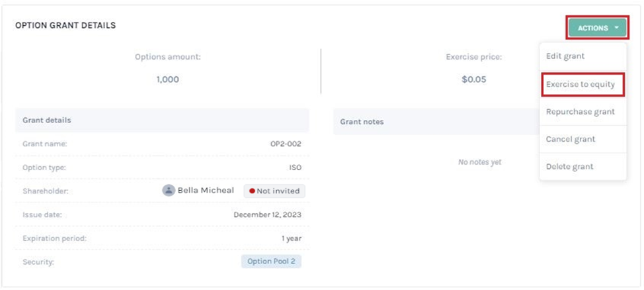Click the red dot status indicator

(x=252, y=191)
